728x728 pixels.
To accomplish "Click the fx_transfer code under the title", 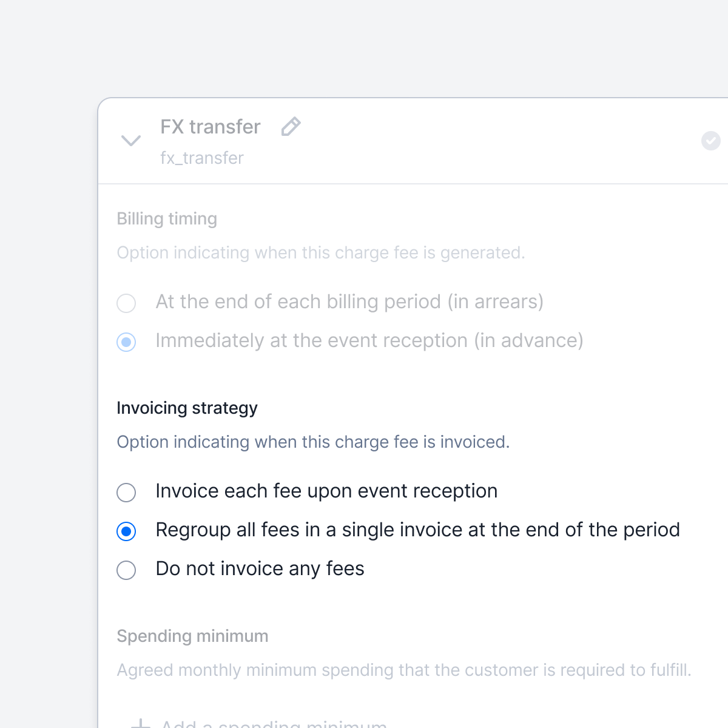I will 202,158.
